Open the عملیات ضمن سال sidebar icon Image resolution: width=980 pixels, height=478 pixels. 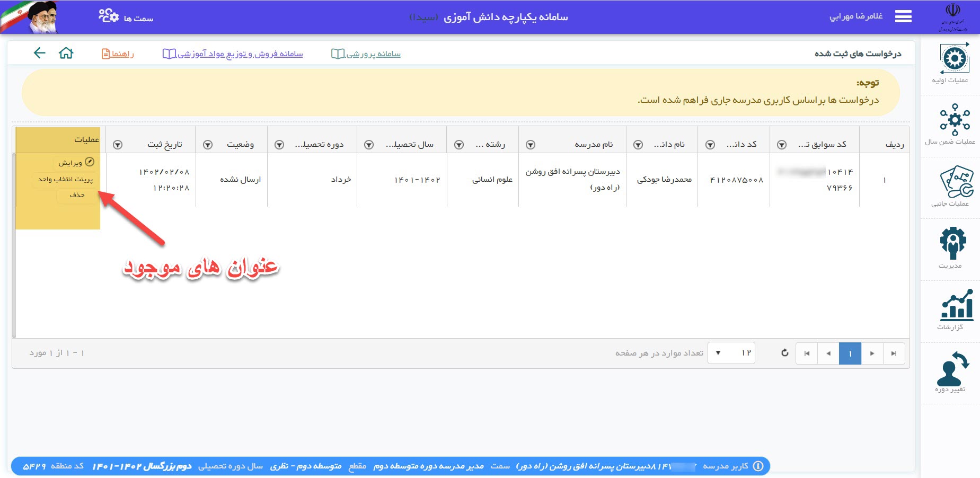(x=953, y=119)
